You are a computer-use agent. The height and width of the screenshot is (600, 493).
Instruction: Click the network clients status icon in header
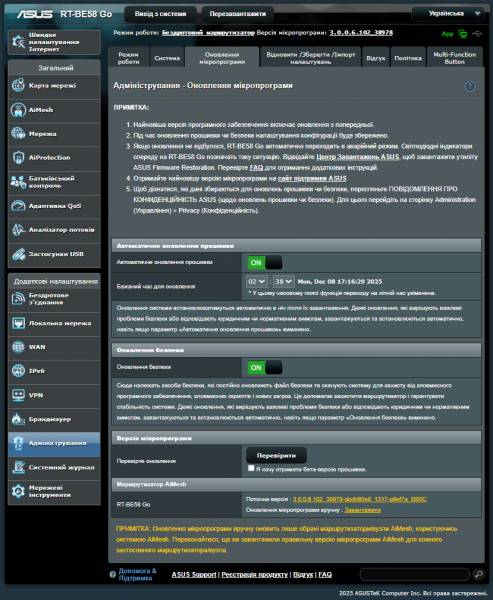[x=463, y=34]
